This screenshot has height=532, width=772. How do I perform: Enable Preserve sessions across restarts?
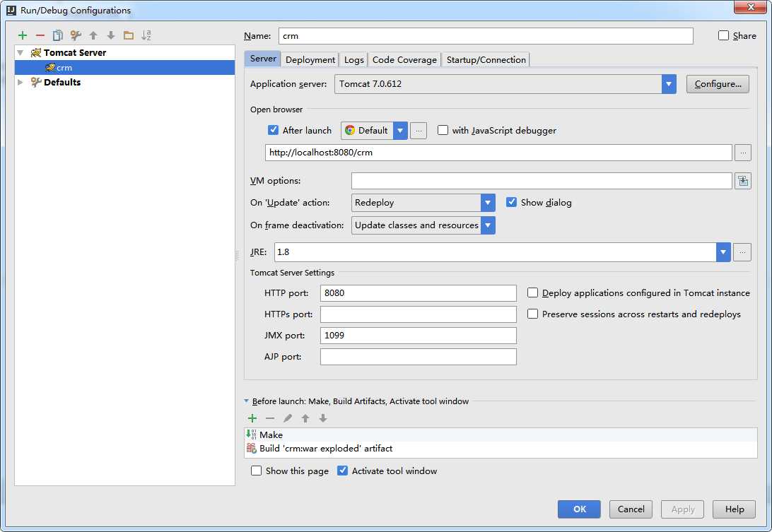[x=533, y=314]
